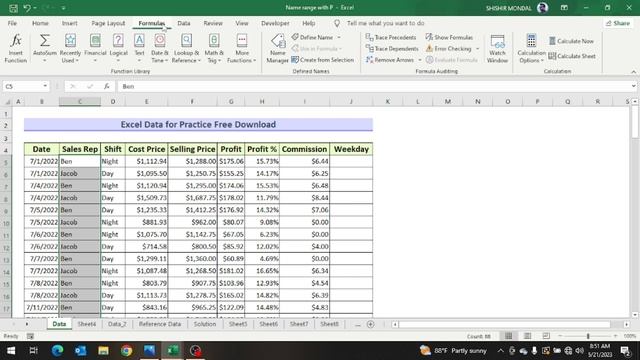Toggle Show Formulas
640x360 pixels.
pyautogui.click(x=449, y=37)
